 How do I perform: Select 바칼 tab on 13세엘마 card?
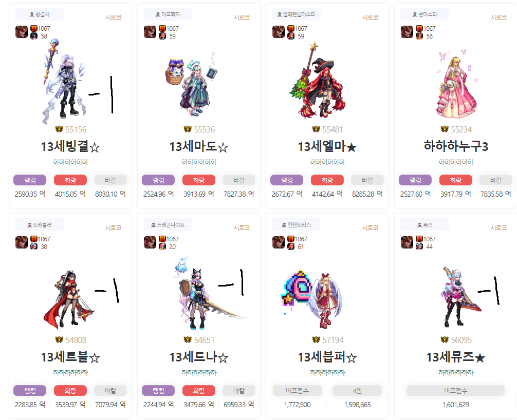[x=367, y=180]
